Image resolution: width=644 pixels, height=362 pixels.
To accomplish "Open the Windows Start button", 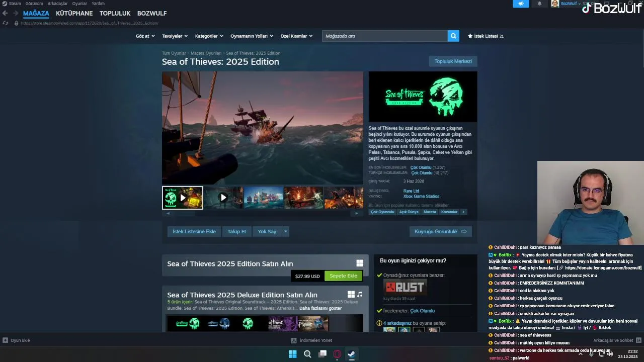I will click(292, 354).
